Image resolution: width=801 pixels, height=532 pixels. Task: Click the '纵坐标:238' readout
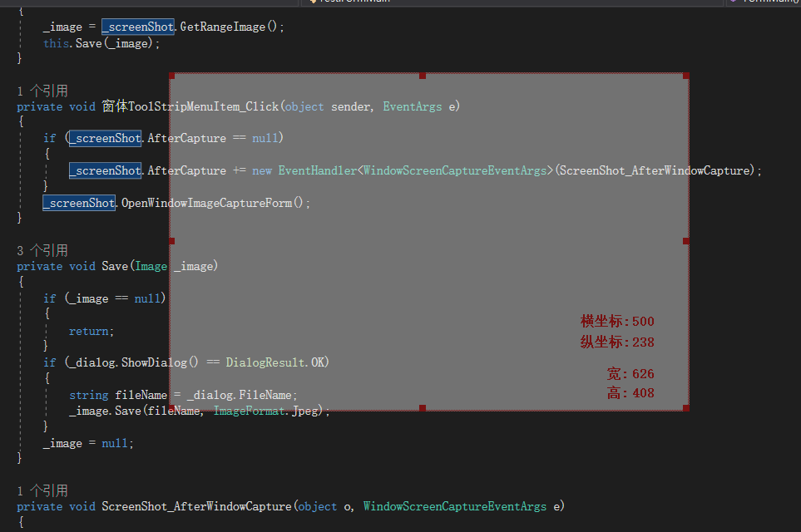coord(617,342)
